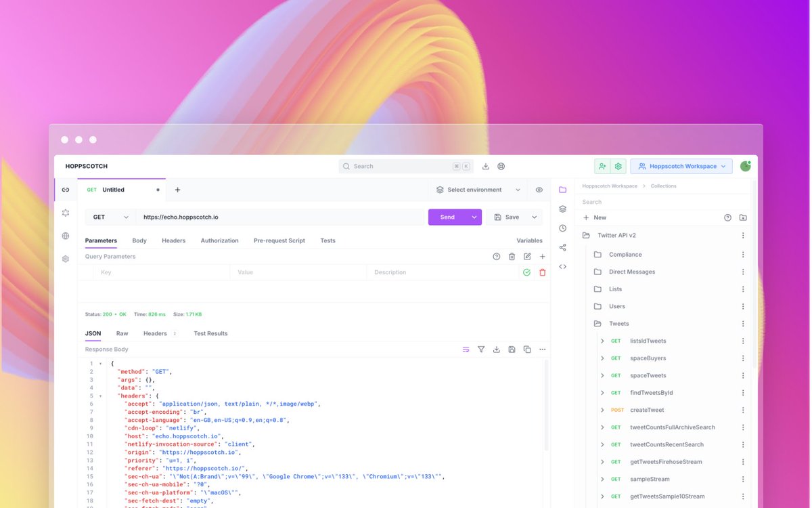Toggle line wrapping for the response body
The image size is (812, 508).
tap(465, 349)
